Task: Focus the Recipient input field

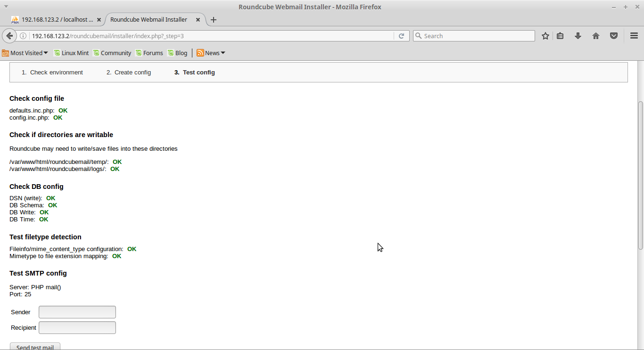Action: (x=77, y=327)
